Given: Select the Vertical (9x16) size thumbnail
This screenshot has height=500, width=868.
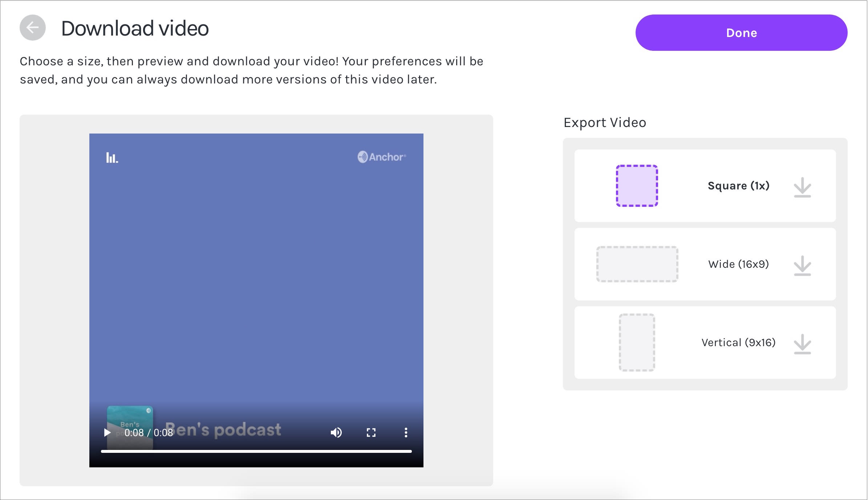Looking at the screenshot, I should coord(637,343).
